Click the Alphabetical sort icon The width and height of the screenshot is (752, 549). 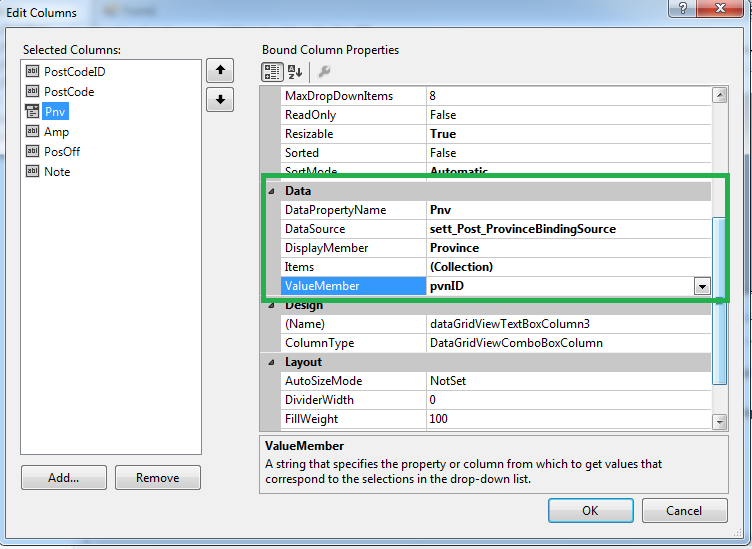[x=294, y=72]
